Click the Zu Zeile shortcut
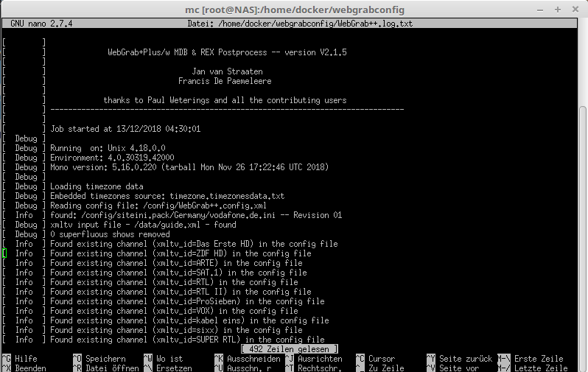588x372 pixels. 380,368
